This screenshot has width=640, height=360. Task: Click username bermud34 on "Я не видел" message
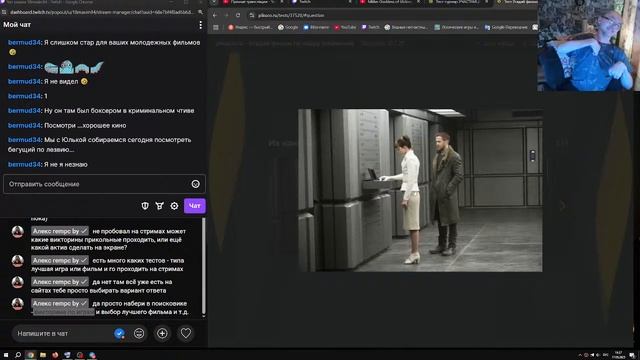[24, 82]
